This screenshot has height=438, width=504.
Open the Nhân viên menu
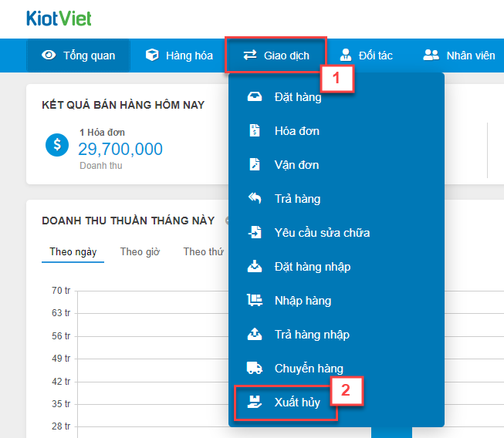[x=459, y=56]
